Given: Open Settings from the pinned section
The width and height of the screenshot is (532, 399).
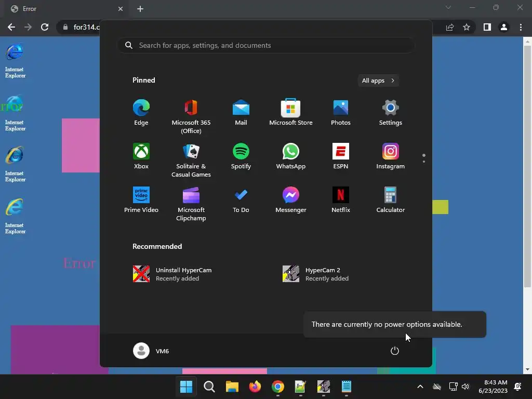Looking at the screenshot, I should tap(391, 113).
